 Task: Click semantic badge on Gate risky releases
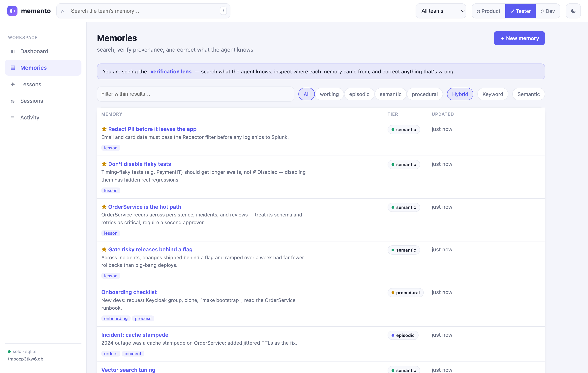point(404,250)
